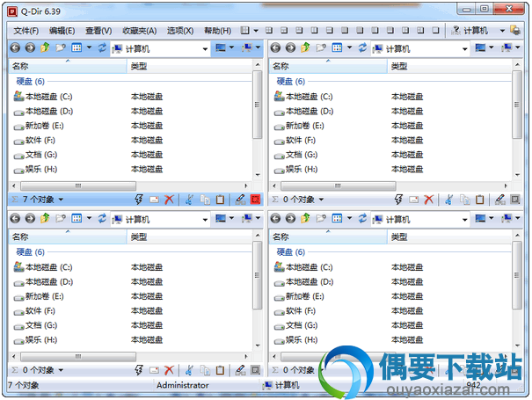Viewport: 532px width, 400px height.
Task: Select 本地磁盘 (D:) in top-right pane
Action: (303, 112)
